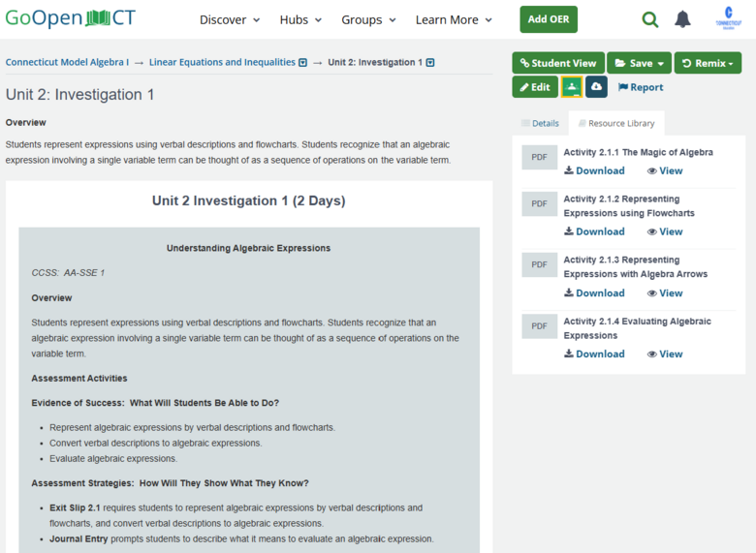
Task: View Activity 2.1.2 Representing Expressions using Flowcharts
Action: 665,231
